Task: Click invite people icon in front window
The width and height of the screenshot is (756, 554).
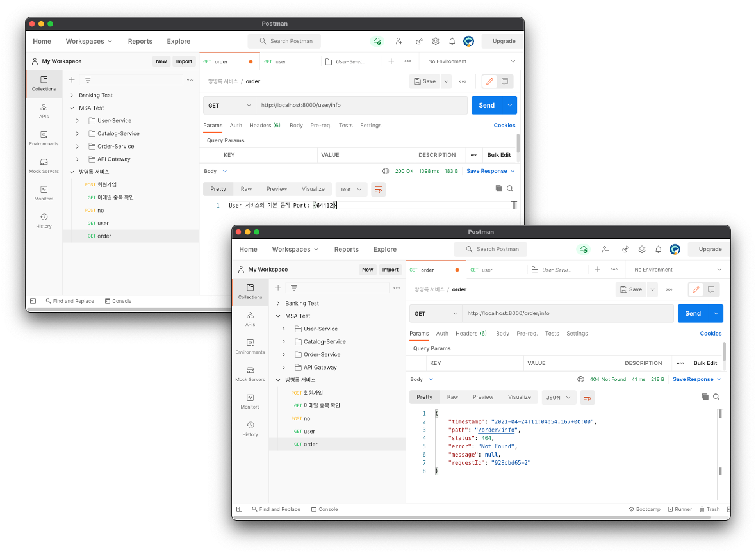Action: tap(605, 249)
